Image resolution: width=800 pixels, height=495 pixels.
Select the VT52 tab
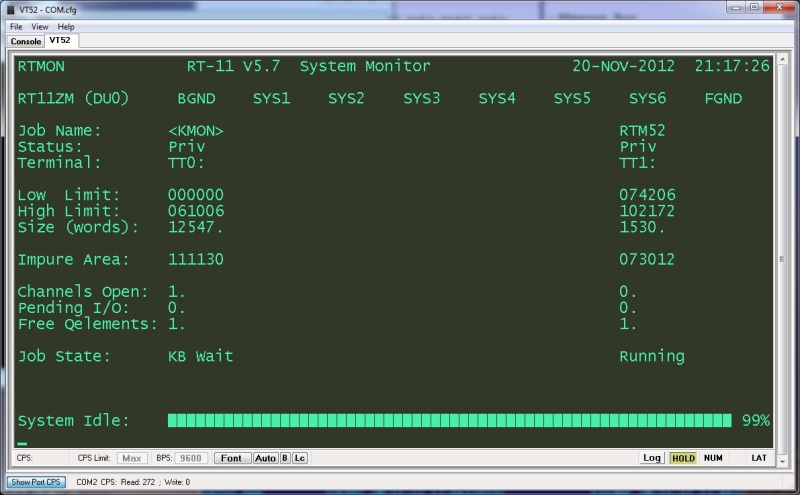point(60,40)
